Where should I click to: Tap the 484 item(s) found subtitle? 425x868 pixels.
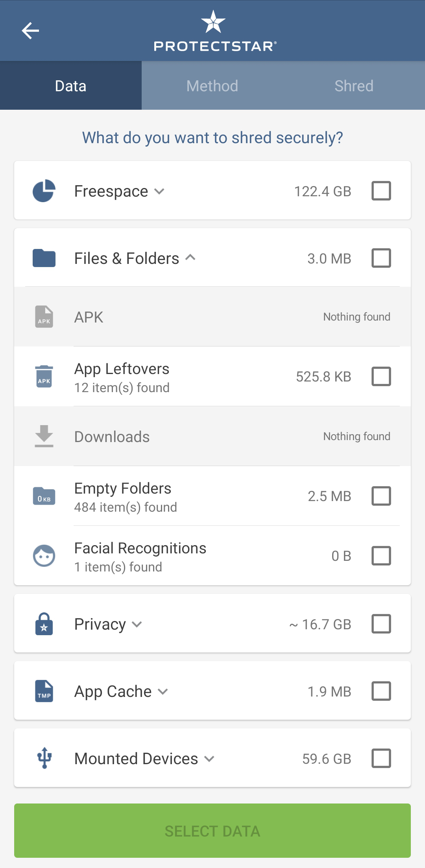(x=126, y=507)
